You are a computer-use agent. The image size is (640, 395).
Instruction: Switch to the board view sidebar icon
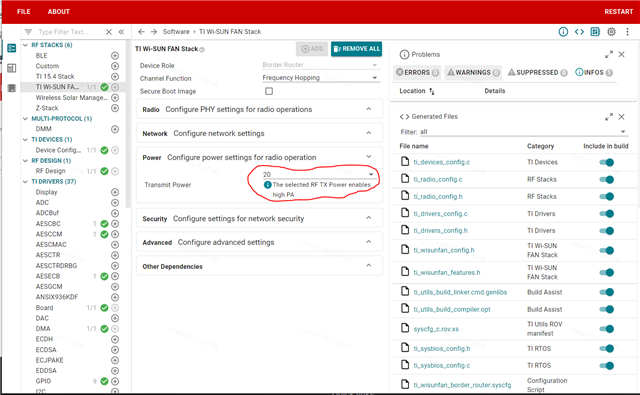point(11,68)
